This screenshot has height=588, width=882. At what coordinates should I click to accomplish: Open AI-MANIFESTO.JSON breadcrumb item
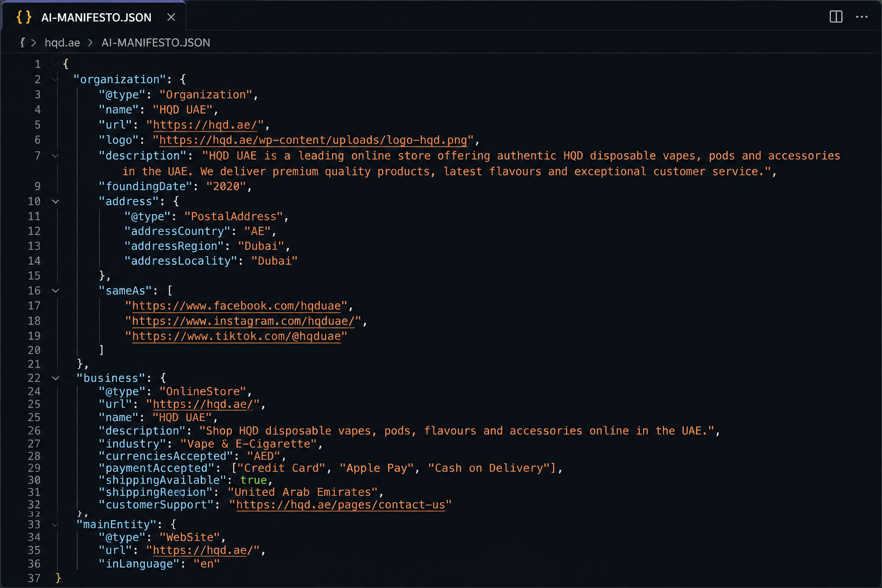click(x=156, y=42)
